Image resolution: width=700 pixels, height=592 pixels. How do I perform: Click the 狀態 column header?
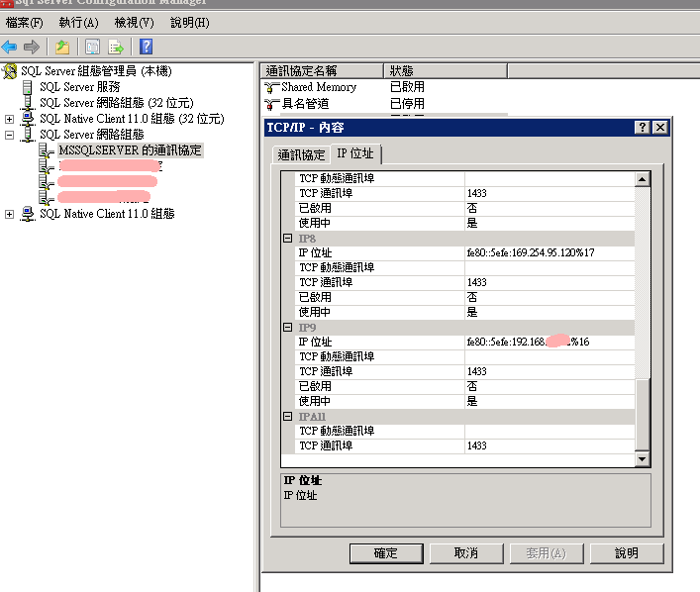446,70
